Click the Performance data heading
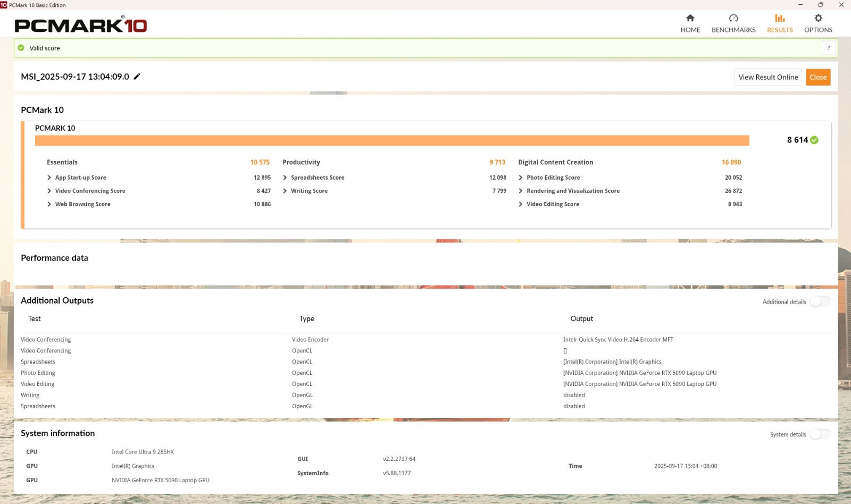This screenshot has width=851, height=504. point(54,258)
